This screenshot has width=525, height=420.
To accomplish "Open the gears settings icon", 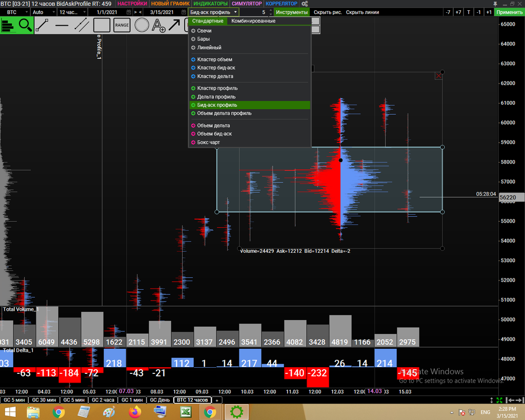I will pyautogui.click(x=305, y=4).
